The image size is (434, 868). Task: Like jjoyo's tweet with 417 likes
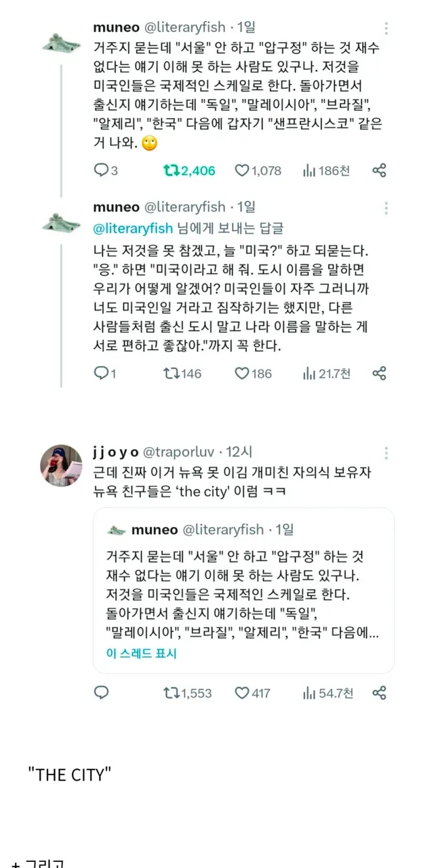242,692
